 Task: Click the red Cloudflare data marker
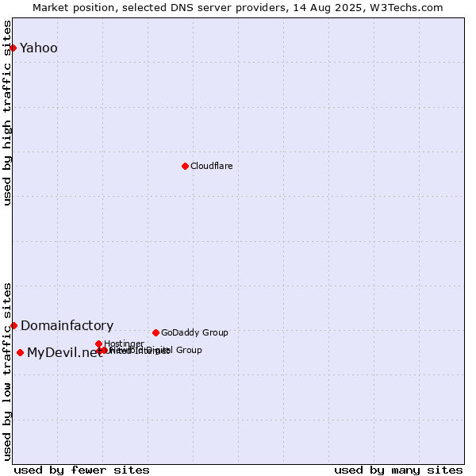(x=185, y=166)
